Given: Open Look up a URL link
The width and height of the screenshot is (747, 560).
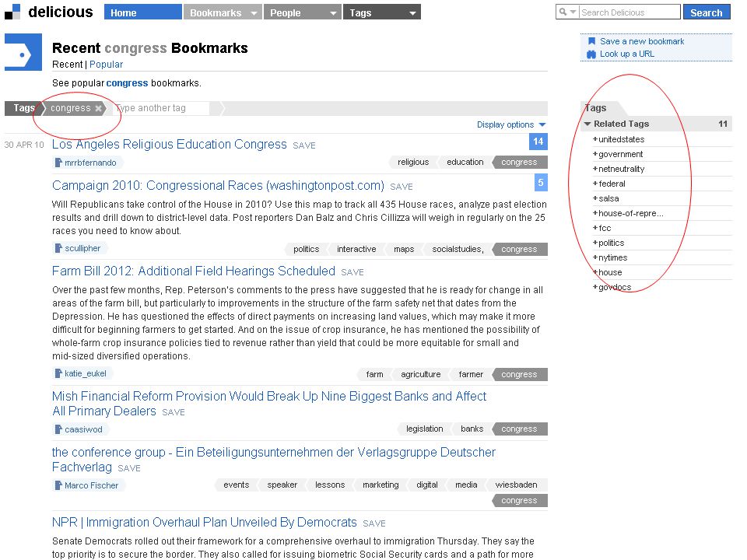Looking at the screenshot, I should point(627,54).
